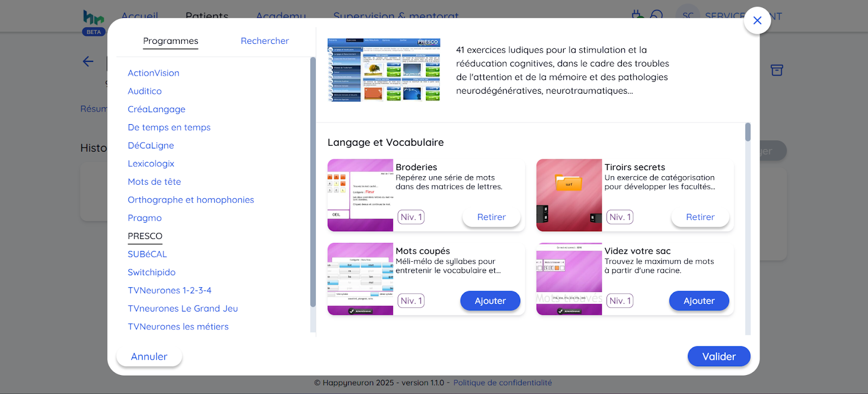This screenshot has height=394, width=868.
Task: Add Videz votre sac with Ajouter
Action: click(x=699, y=301)
